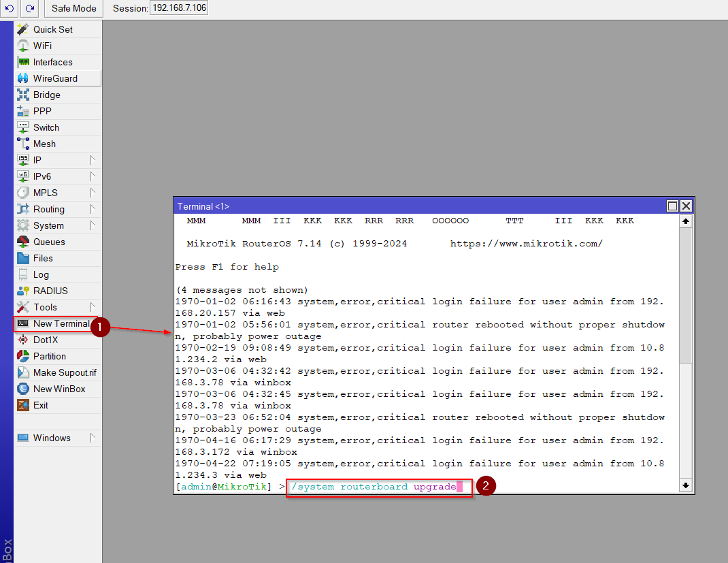728x563 pixels.
Task: Expand the System submenu arrow
Action: [x=93, y=226]
